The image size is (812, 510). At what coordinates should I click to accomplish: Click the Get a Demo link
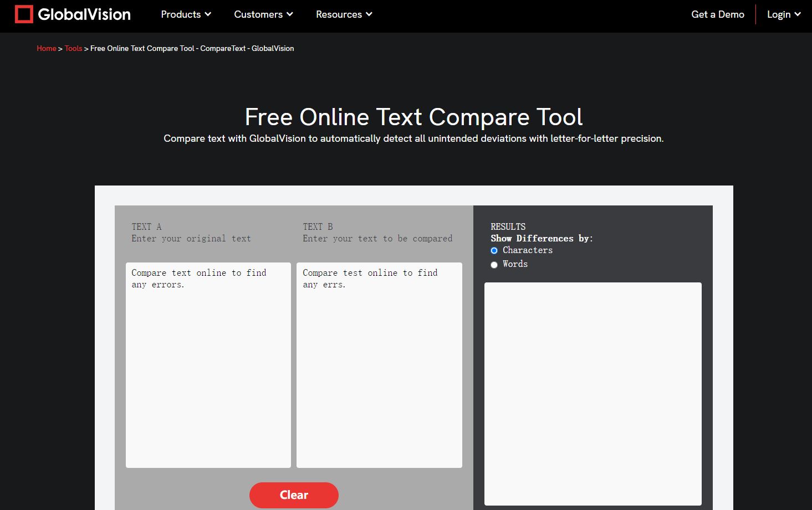click(x=718, y=14)
